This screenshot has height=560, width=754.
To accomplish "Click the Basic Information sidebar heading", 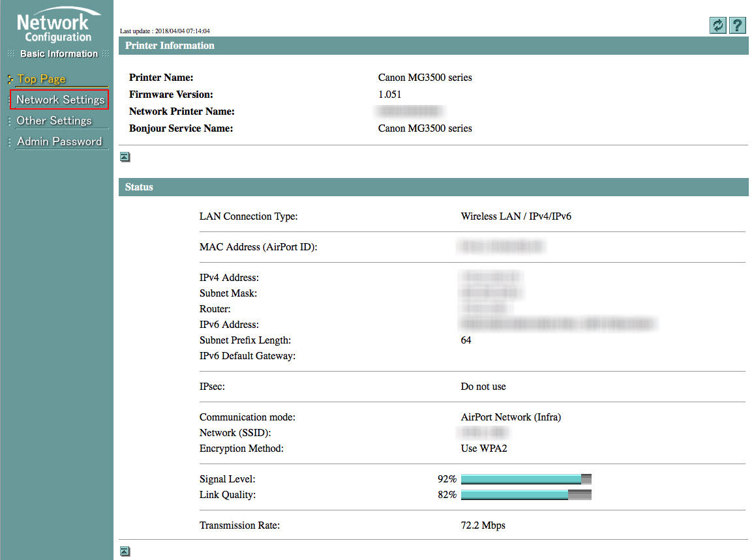I will tap(59, 54).
